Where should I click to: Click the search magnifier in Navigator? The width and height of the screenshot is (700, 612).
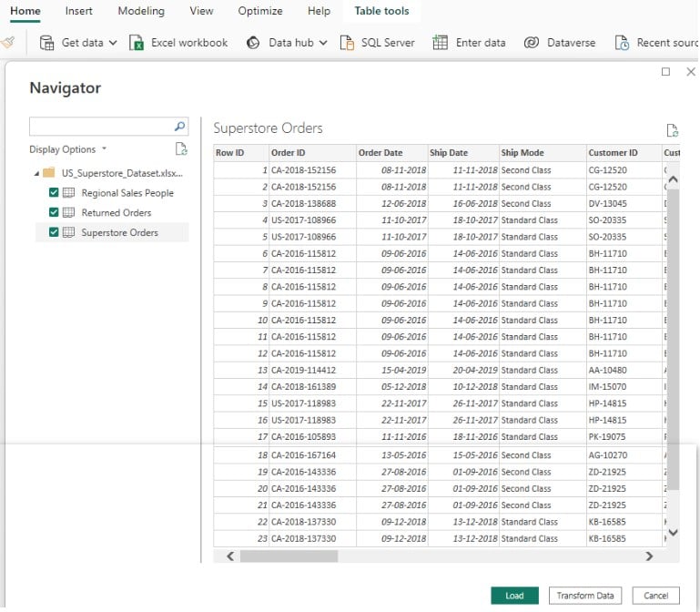point(180,127)
